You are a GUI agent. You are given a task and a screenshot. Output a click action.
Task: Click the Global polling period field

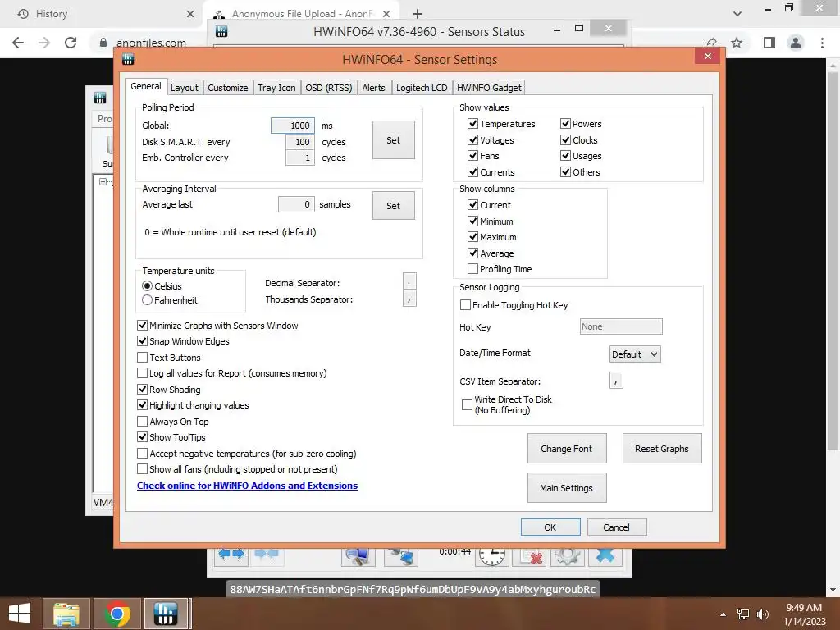293,126
